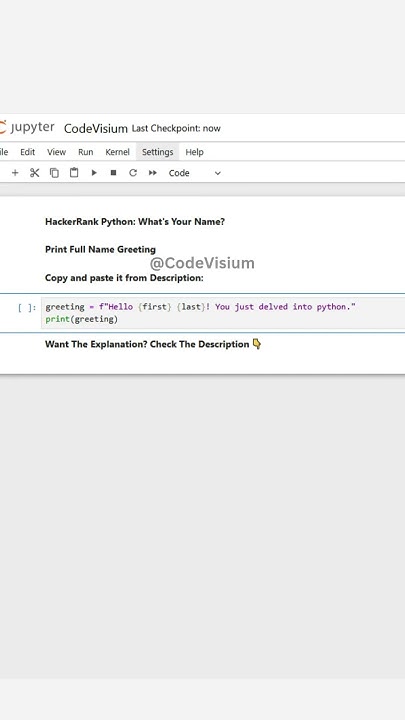Click into the greeting code cell
Screen dimensions: 405x720
click(223, 313)
